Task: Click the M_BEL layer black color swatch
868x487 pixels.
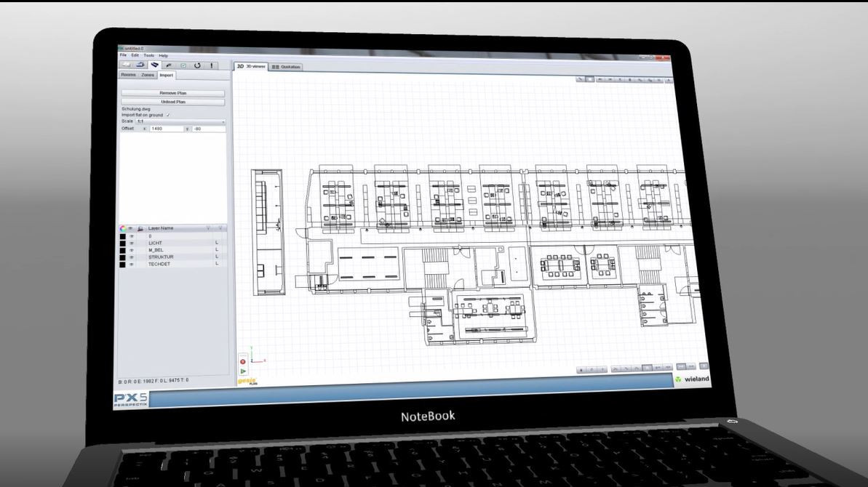Action: [x=122, y=250]
